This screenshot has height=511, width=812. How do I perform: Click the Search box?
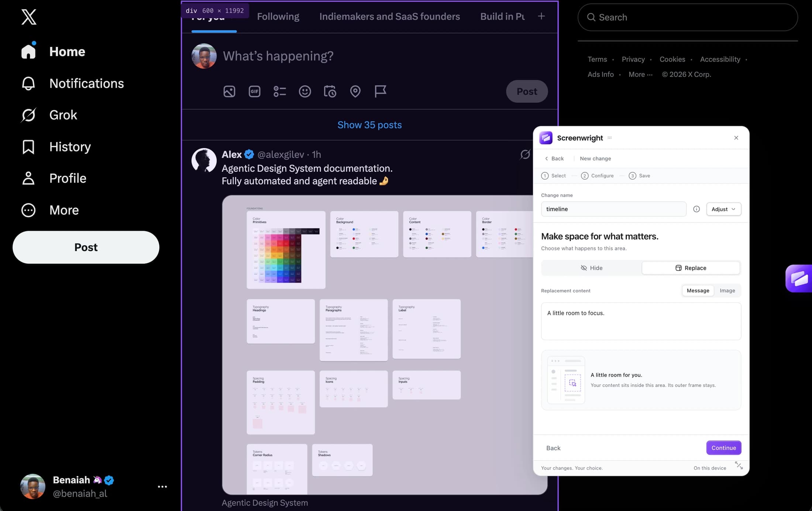click(688, 17)
